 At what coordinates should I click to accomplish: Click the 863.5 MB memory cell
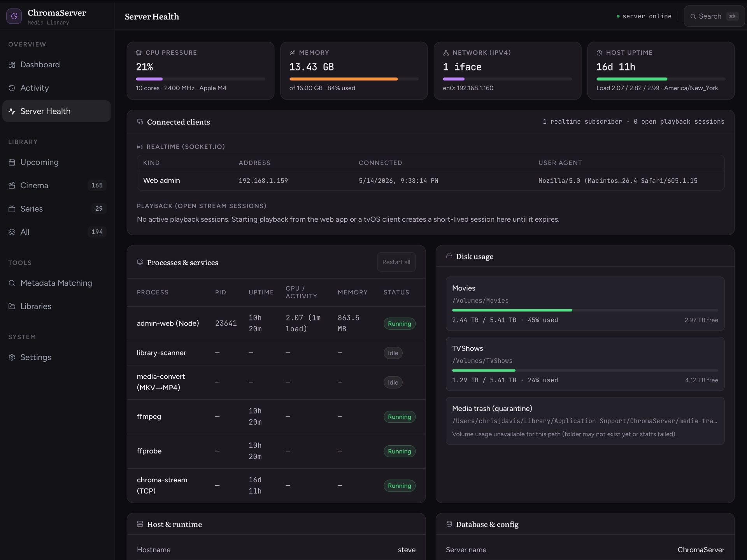[x=349, y=323]
